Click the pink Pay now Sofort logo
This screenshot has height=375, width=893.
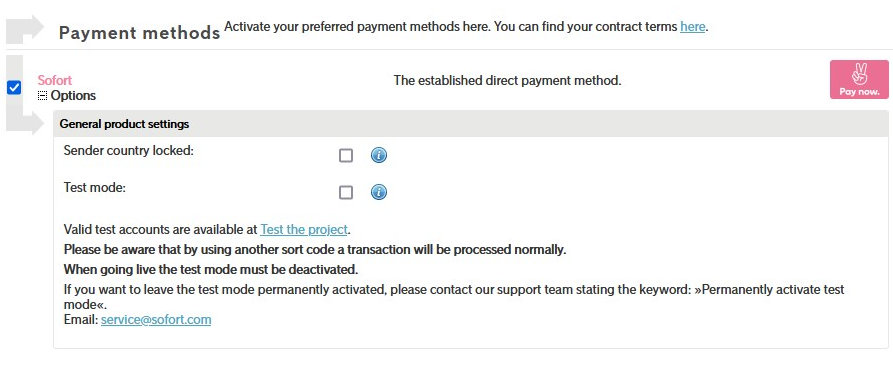[859, 80]
